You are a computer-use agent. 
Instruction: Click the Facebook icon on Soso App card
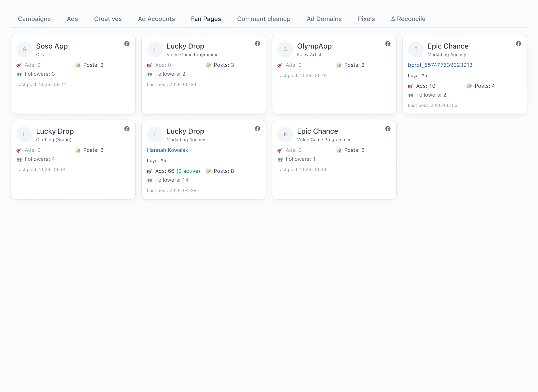point(127,44)
